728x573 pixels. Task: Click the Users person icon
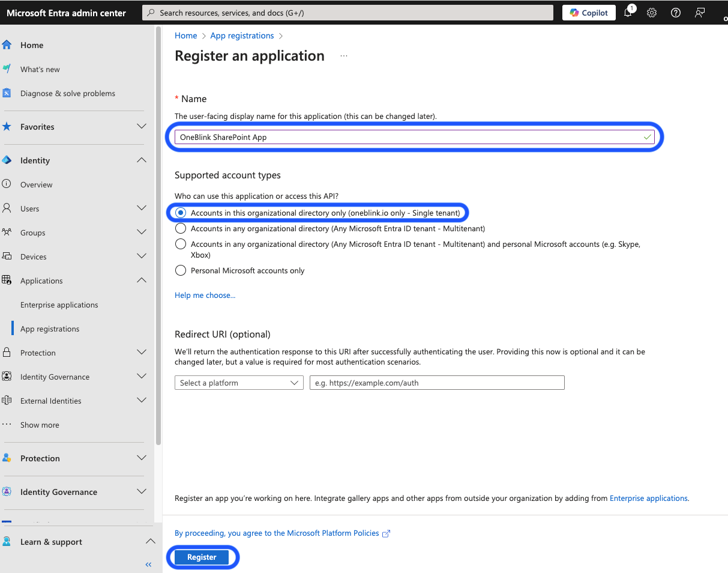7,208
